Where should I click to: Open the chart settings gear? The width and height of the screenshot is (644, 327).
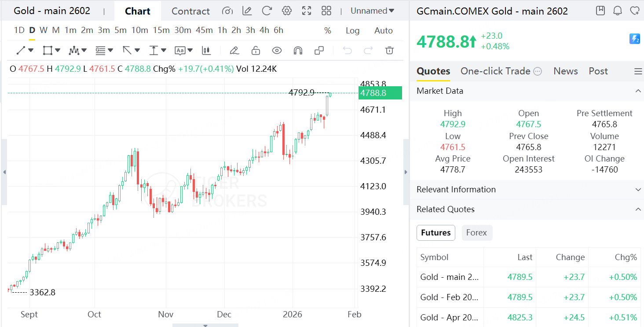click(287, 11)
